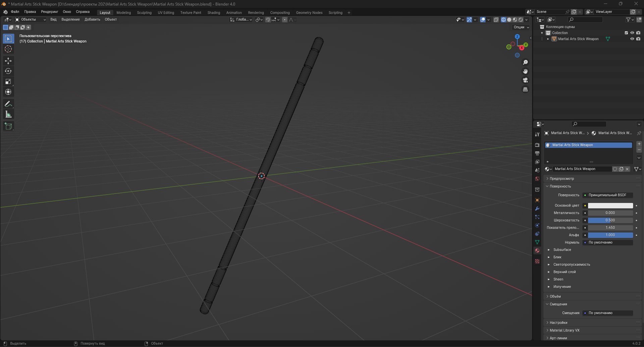Open the Render properties tab
Screen dimensions: 644x347
pos(537,145)
